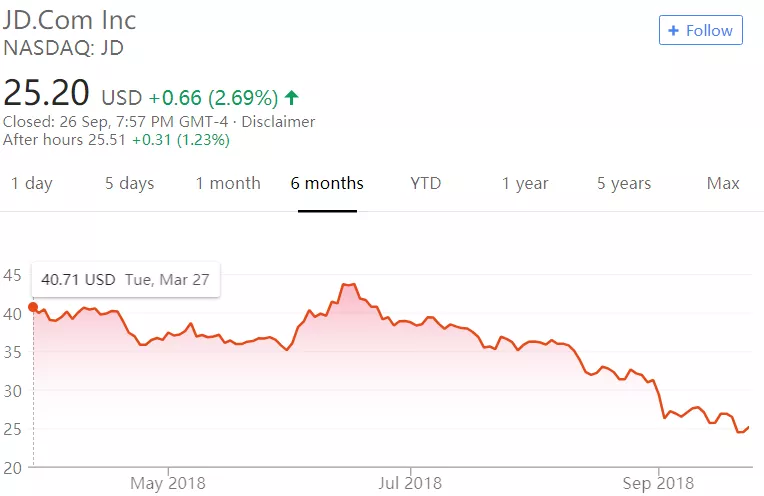Click the JD.Com Inc title
This screenshot has width=764, height=496.
click(70, 20)
